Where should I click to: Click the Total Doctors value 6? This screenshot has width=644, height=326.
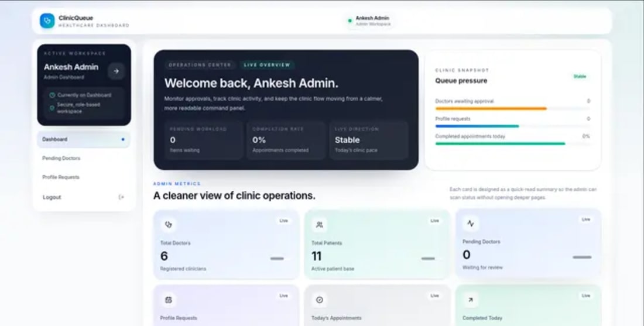tap(165, 256)
